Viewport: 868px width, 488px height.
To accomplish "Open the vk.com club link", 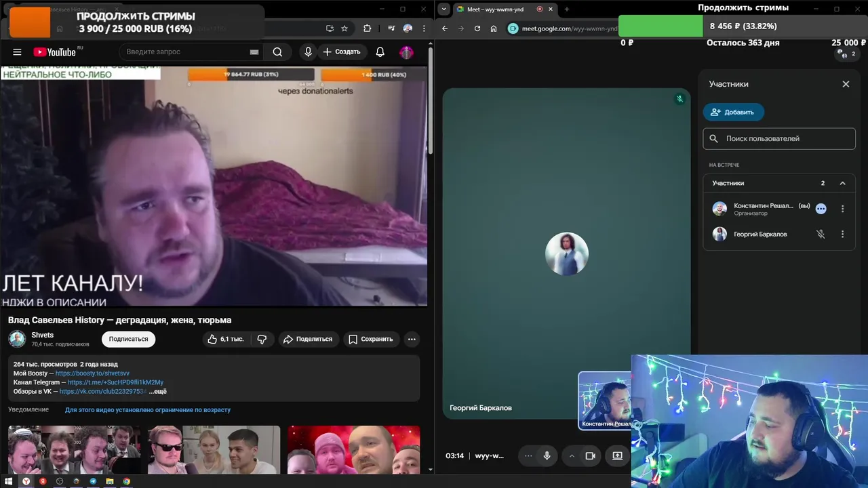I will 103,391.
